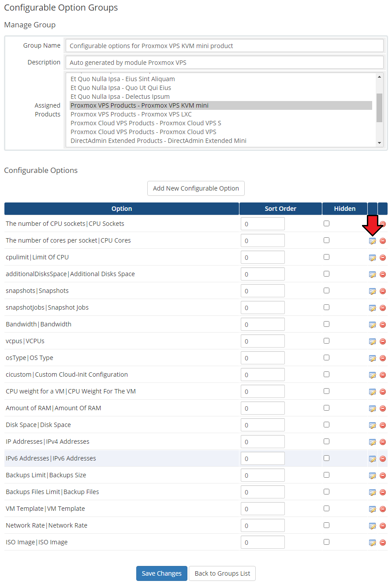Select Proxmox VPS KVM mini product
Image resolution: width=392 pixels, height=588 pixels.
(221, 105)
